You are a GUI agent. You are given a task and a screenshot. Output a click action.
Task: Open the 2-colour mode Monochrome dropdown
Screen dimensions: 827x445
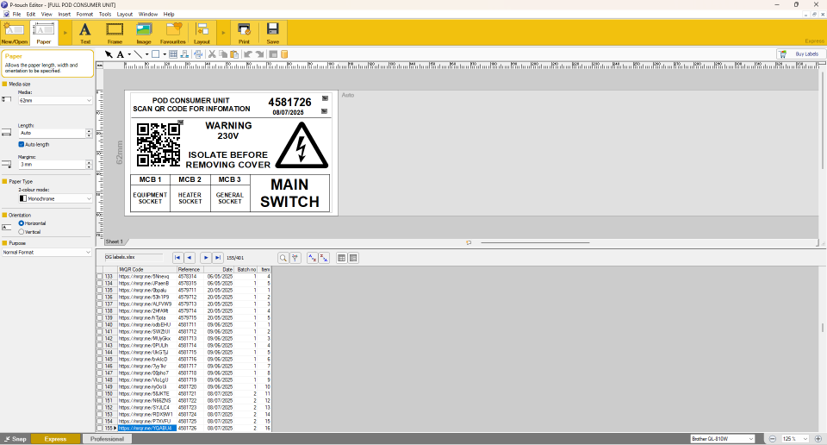(55, 199)
